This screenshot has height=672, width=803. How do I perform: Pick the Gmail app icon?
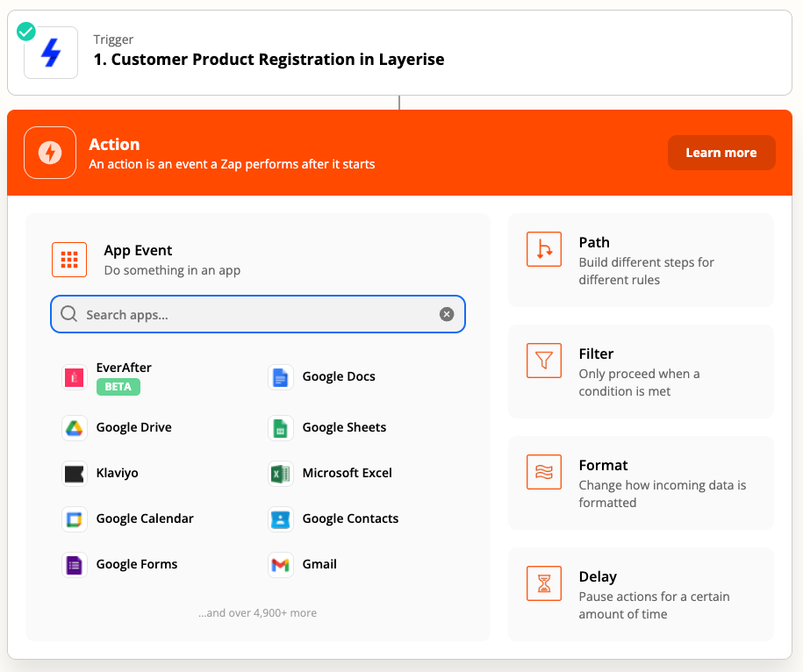click(280, 564)
